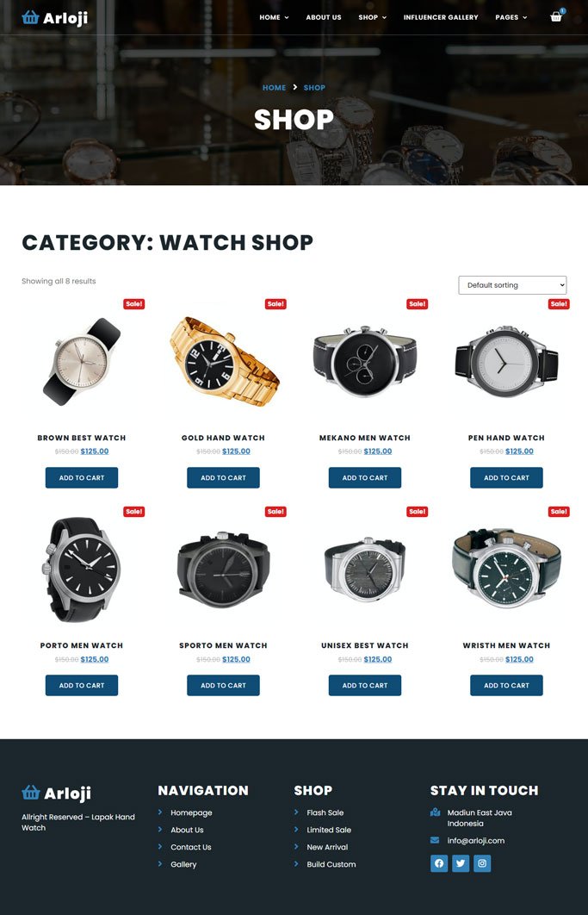Open the Flash Sale footer link
The height and width of the screenshot is (915, 588).
[x=325, y=812]
